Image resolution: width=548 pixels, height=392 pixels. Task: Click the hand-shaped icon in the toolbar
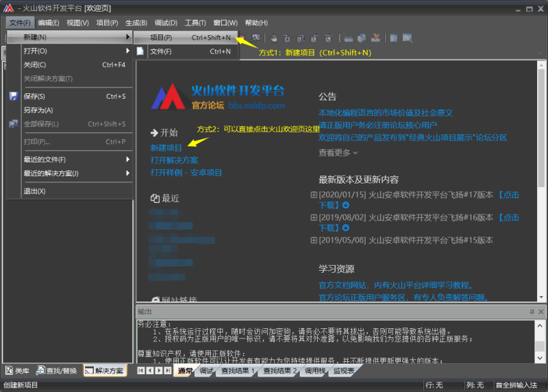click(x=274, y=38)
